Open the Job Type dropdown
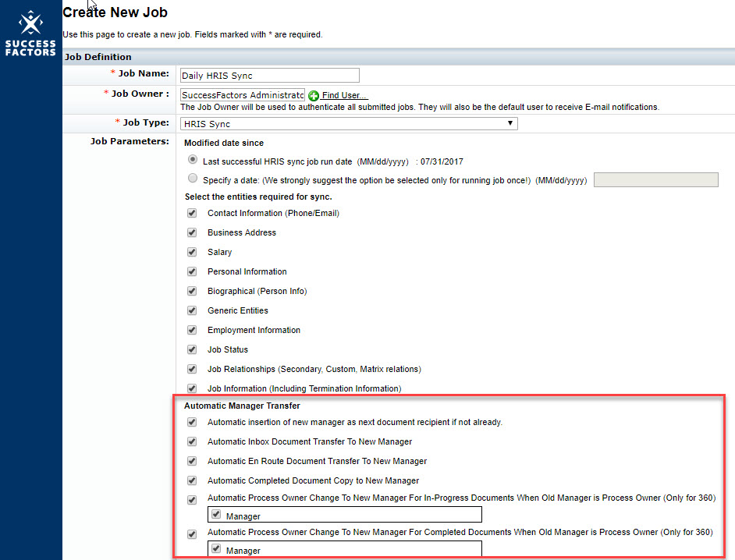 [x=349, y=124]
